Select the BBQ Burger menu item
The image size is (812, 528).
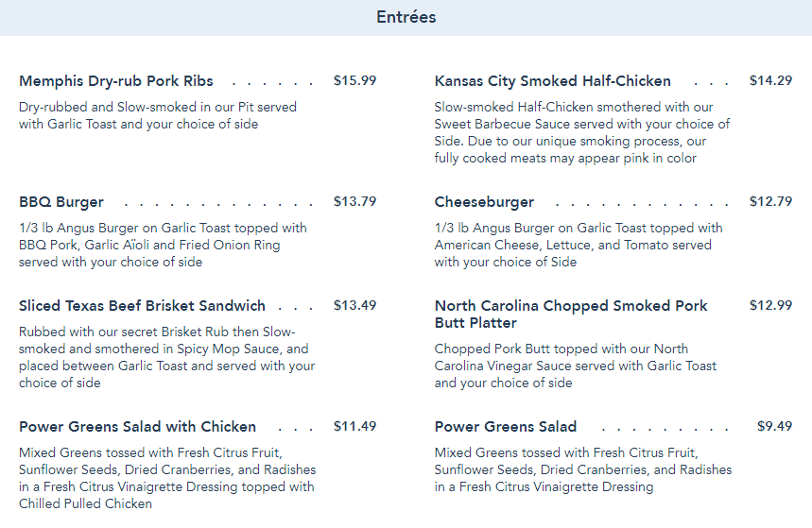point(61,202)
